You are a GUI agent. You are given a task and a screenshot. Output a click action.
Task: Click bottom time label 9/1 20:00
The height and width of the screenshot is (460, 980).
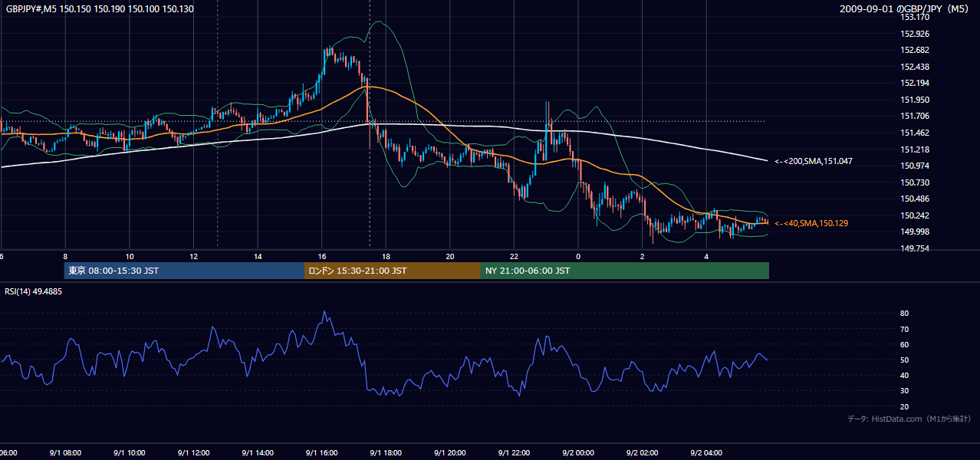(x=450, y=452)
